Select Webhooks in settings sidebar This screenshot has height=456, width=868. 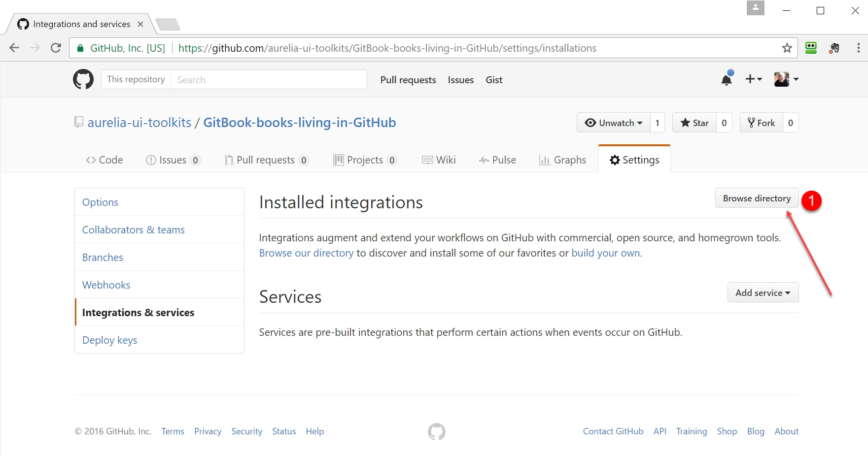pos(106,285)
